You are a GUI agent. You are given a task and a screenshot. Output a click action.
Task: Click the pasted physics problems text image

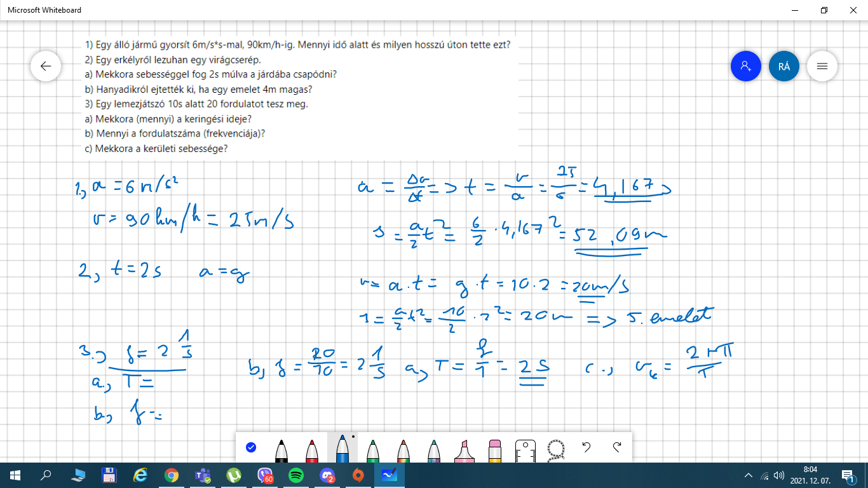pyautogui.click(x=297, y=97)
